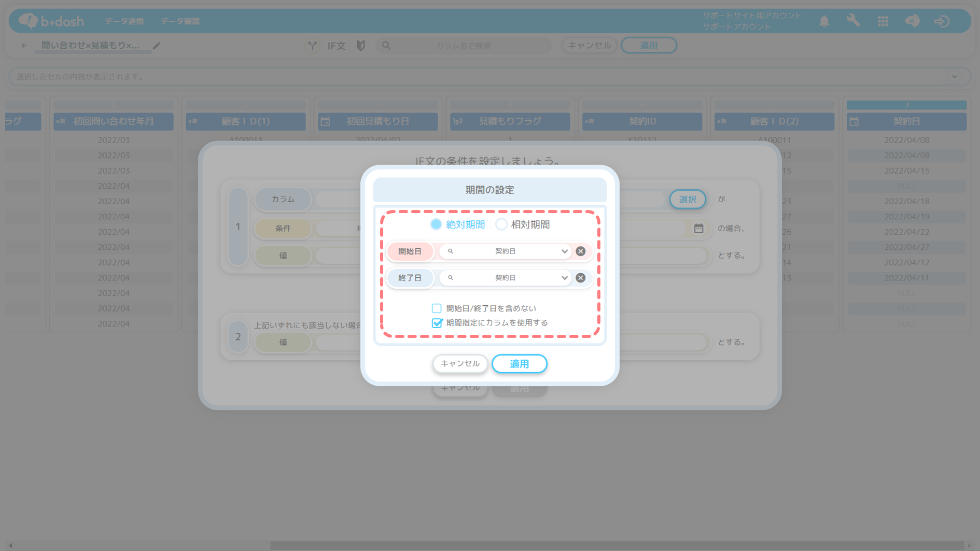Viewport: 980px width, 551px height.
Task: Open the calendar icon in 条件 row
Action: (698, 228)
